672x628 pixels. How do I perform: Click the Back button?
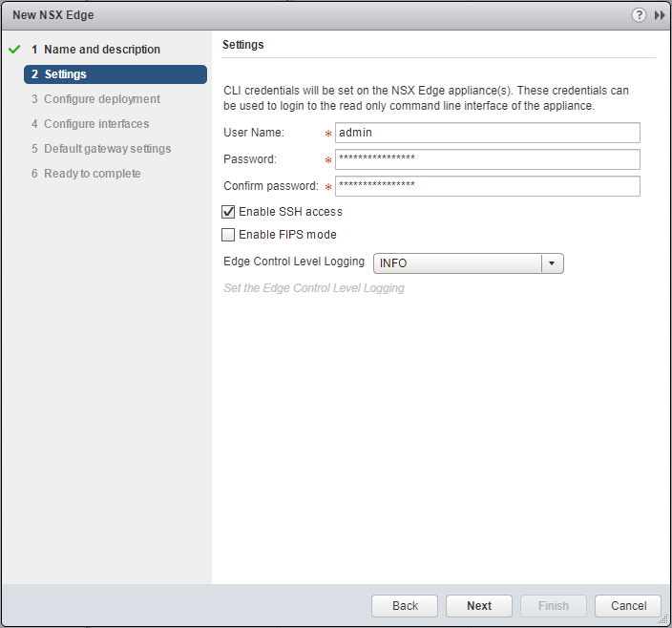(x=405, y=606)
